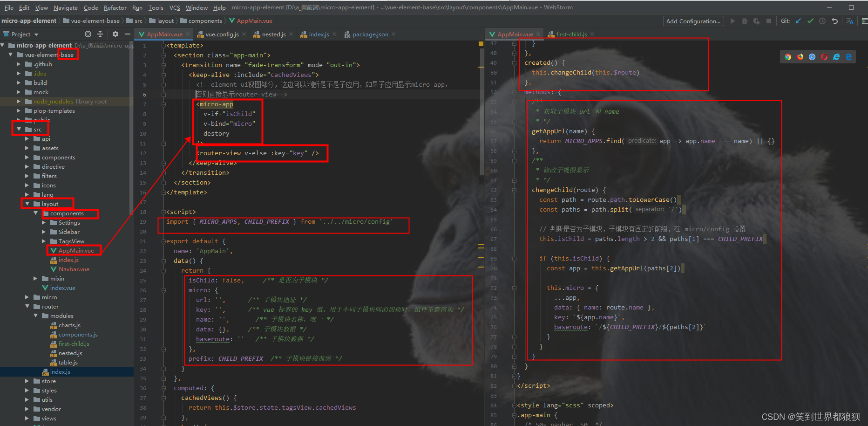
Task: Click the Stop square icon
Action: pyautogui.click(x=769, y=21)
